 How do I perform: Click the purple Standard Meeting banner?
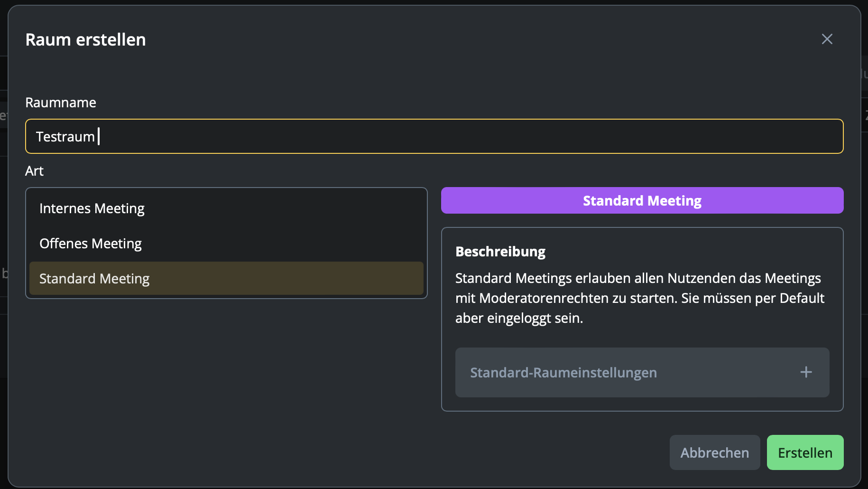click(x=642, y=200)
